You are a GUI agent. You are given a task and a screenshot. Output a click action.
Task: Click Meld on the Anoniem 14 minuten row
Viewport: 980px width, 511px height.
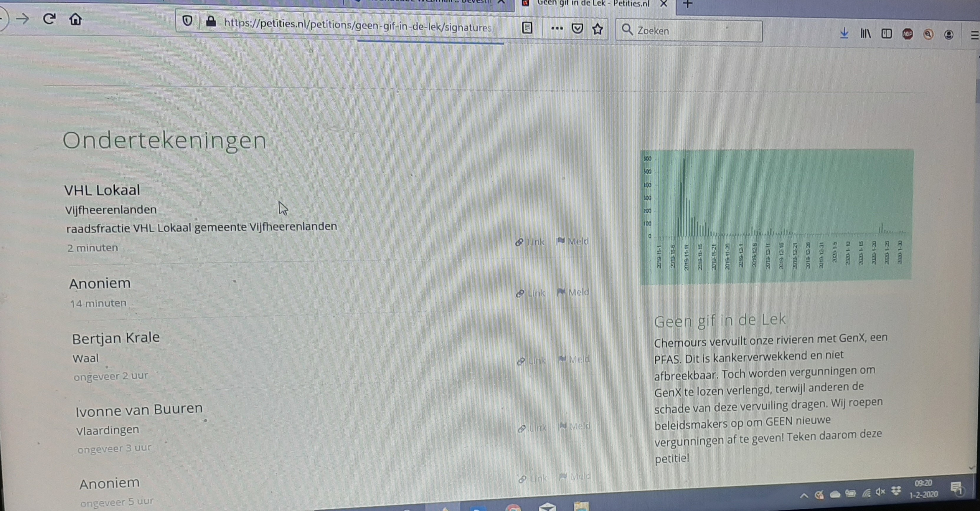pos(573,292)
